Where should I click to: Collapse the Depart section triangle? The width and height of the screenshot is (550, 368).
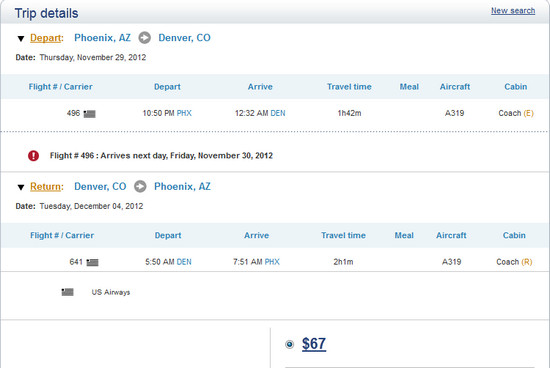21,39
